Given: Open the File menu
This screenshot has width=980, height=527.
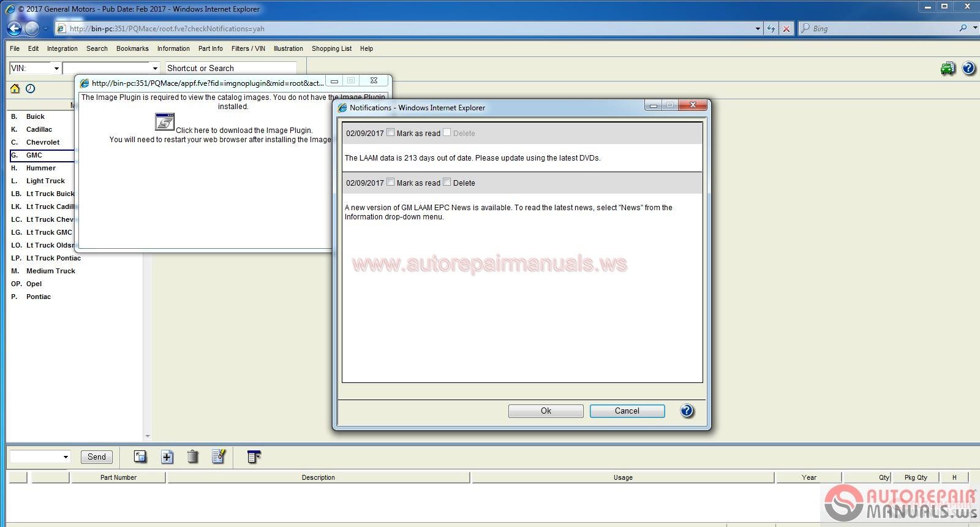Looking at the screenshot, I should coord(15,48).
